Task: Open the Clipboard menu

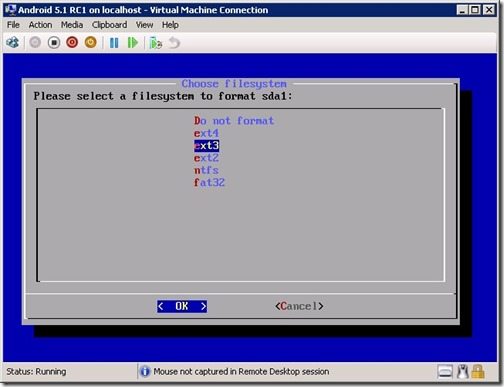Action: pos(109,25)
